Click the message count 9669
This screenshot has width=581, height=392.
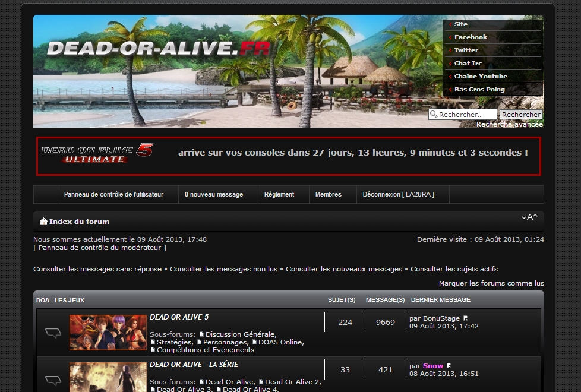[x=386, y=323]
